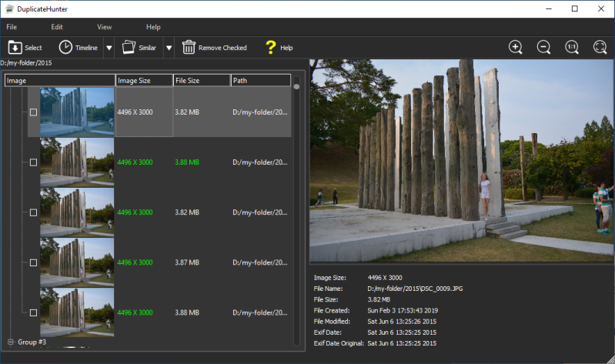
Task: Zoom out with the minus magnifier
Action: pyautogui.click(x=543, y=47)
